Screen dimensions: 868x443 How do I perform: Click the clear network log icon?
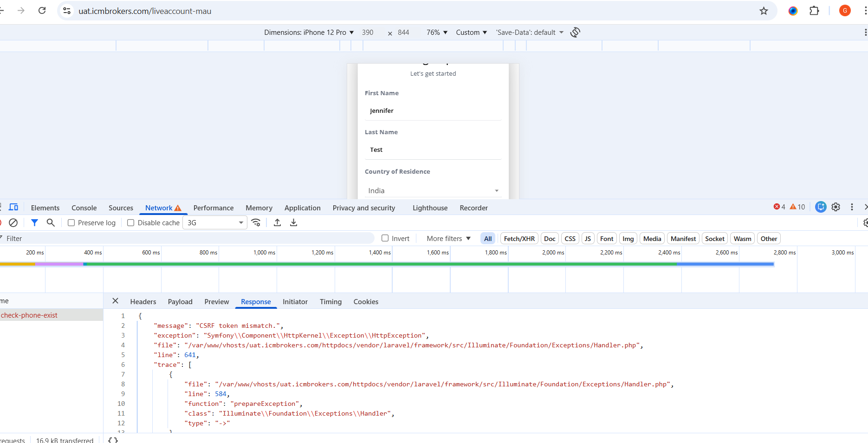tap(13, 223)
